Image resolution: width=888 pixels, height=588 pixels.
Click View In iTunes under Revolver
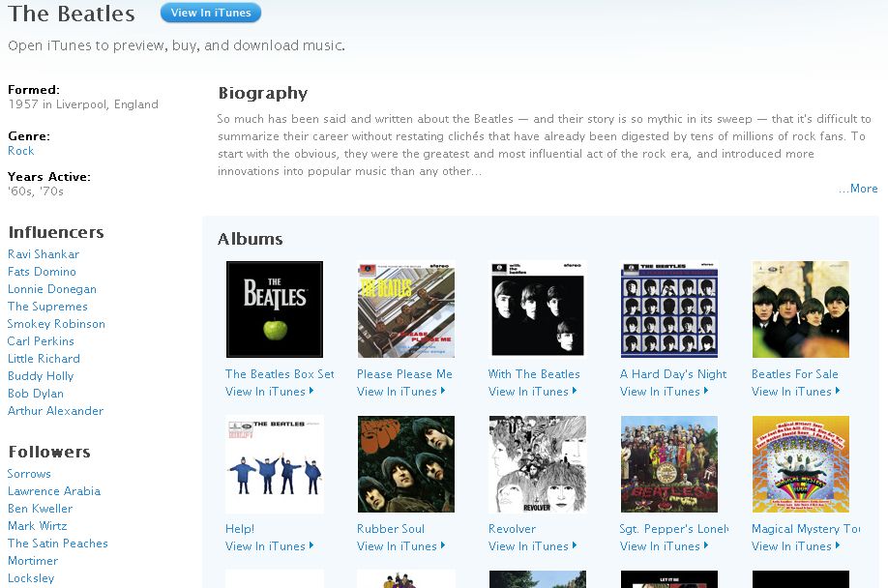(x=532, y=546)
